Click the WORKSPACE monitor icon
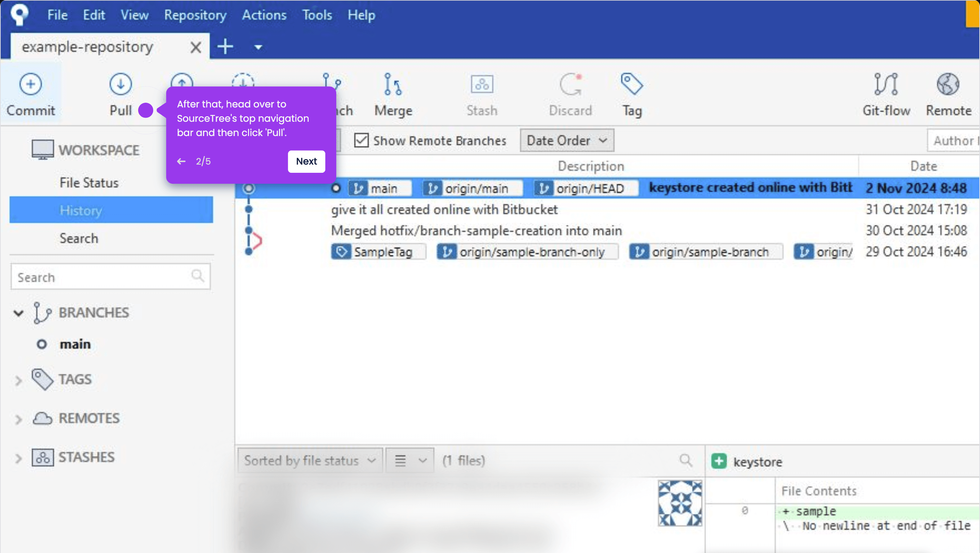The width and height of the screenshot is (980, 553). 43,150
